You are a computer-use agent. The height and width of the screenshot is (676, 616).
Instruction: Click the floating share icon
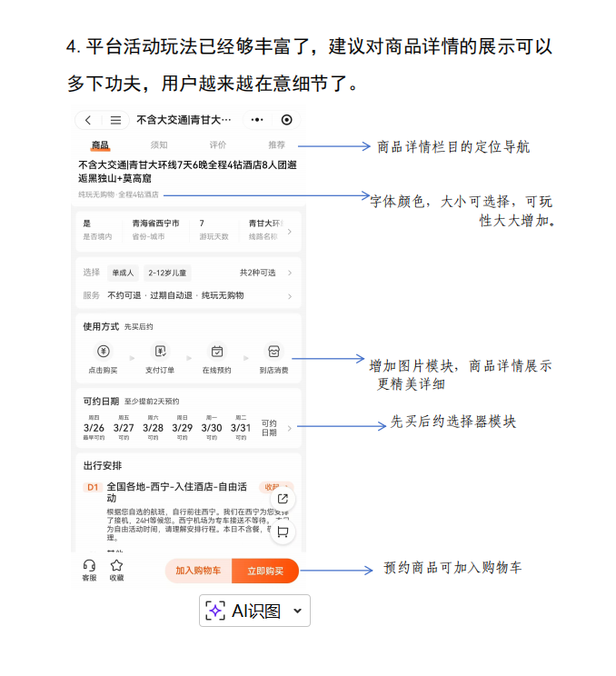283,499
